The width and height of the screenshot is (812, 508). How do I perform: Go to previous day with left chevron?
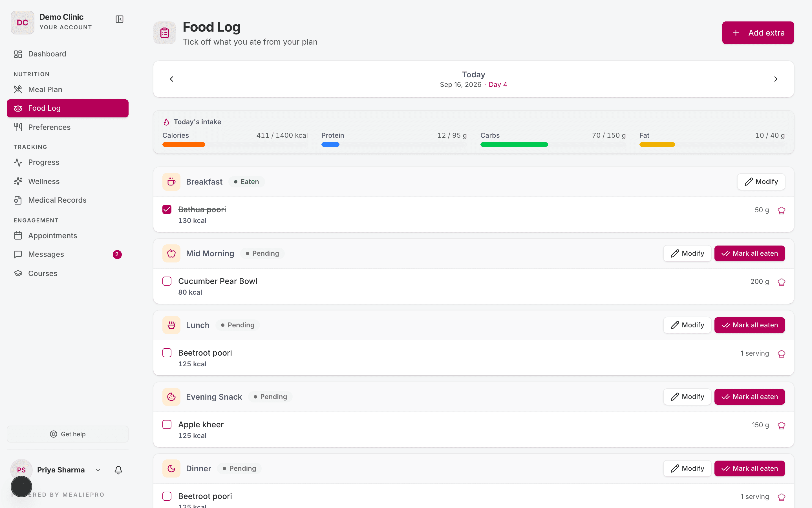tap(171, 79)
